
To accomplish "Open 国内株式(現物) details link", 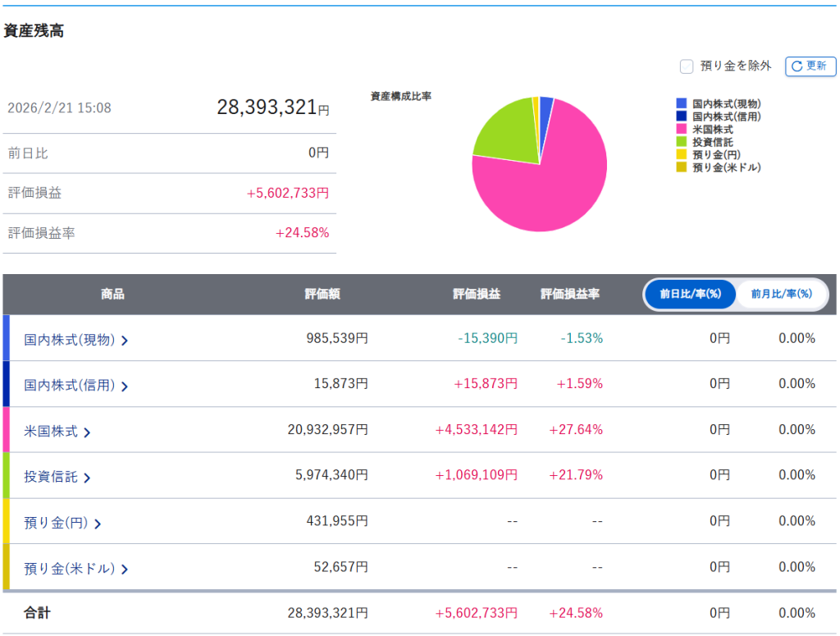I will 70,340.
